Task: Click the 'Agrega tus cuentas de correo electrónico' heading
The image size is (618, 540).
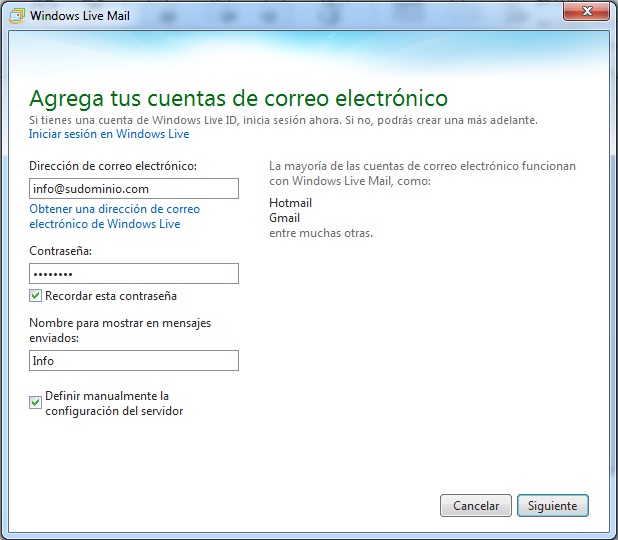Action: click(238, 98)
